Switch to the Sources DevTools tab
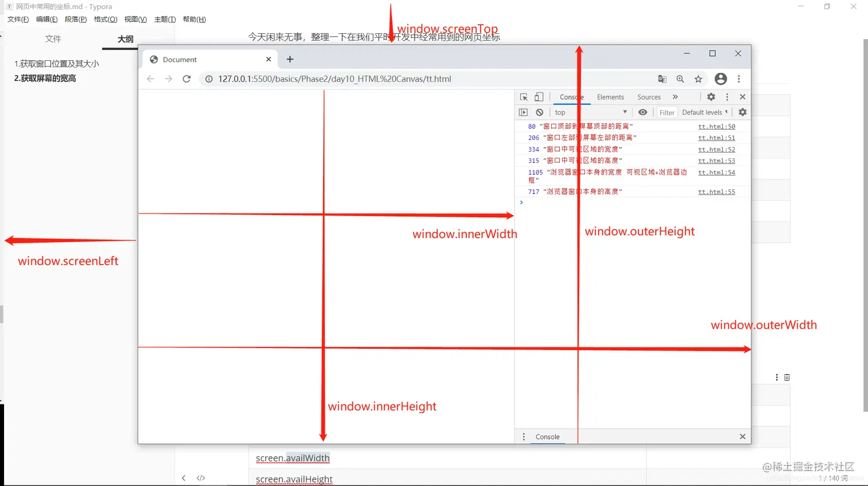The image size is (868, 486). [649, 97]
